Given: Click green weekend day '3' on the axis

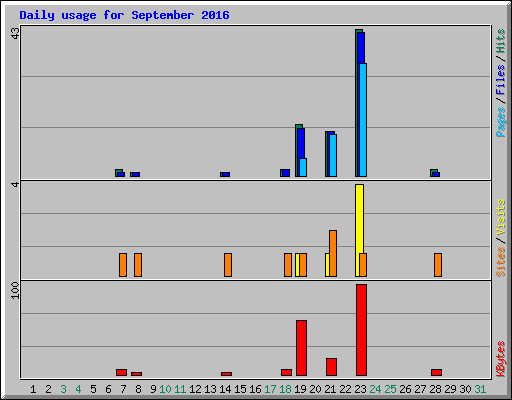Looking at the screenshot, I should click(x=63, y=389).
